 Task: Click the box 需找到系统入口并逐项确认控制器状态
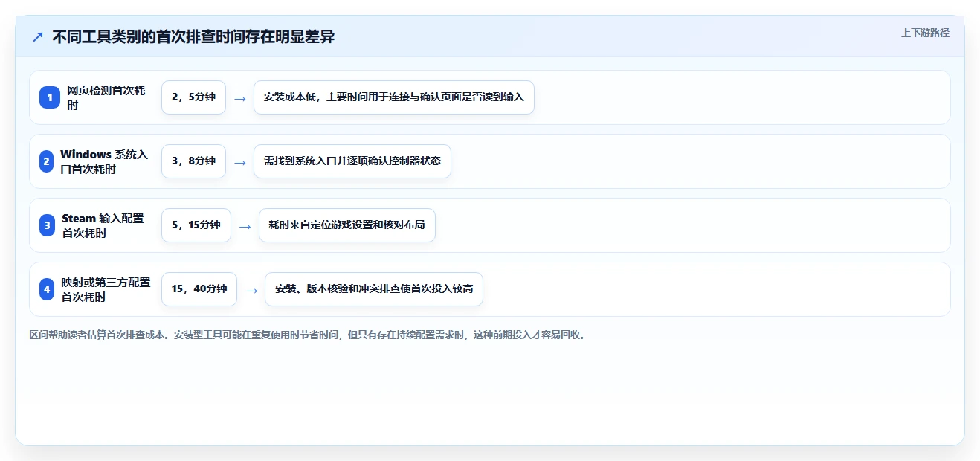point(352,161)
